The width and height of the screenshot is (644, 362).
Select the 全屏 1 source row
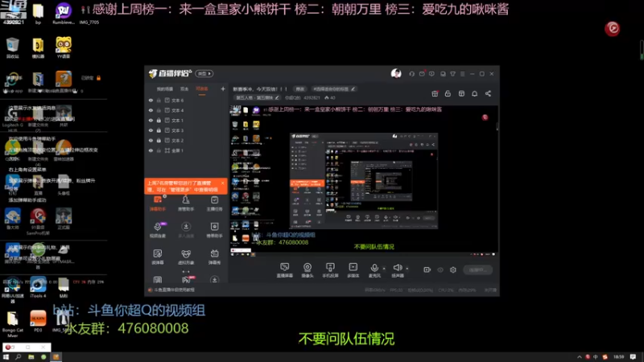pos(186,150)
